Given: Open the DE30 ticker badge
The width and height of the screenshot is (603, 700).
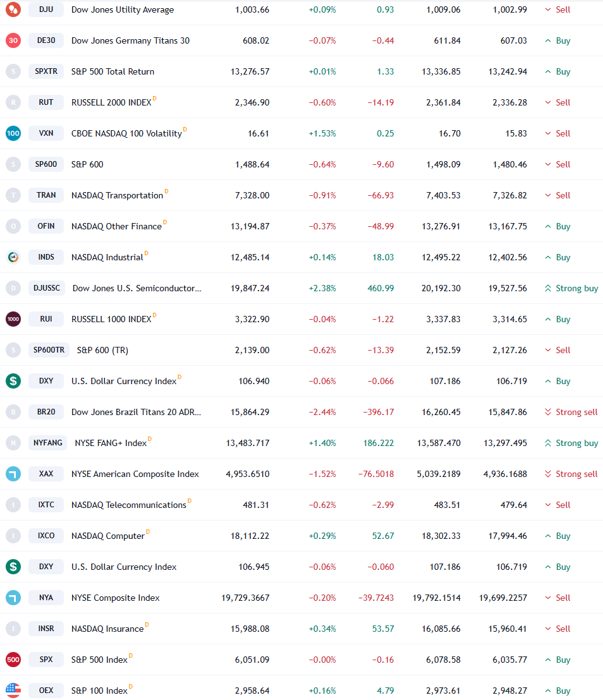Looking at the screenshot, I should tap(46, 40).
